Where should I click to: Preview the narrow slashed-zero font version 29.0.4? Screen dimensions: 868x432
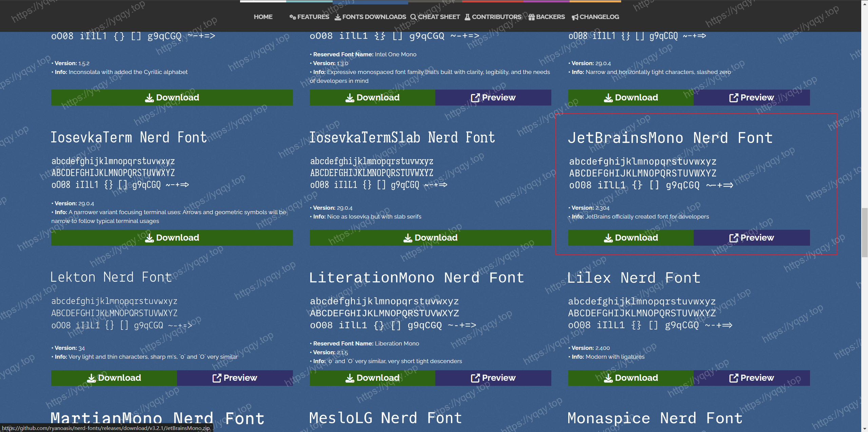[752, 98]
